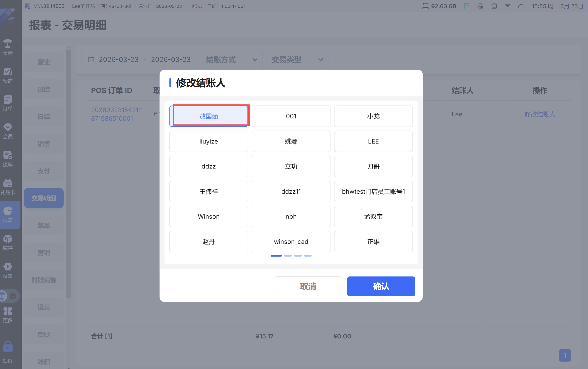Select cashier 姚娜 in the dialog
Screen dimensions: 588x369
click(x=291, y=141)
